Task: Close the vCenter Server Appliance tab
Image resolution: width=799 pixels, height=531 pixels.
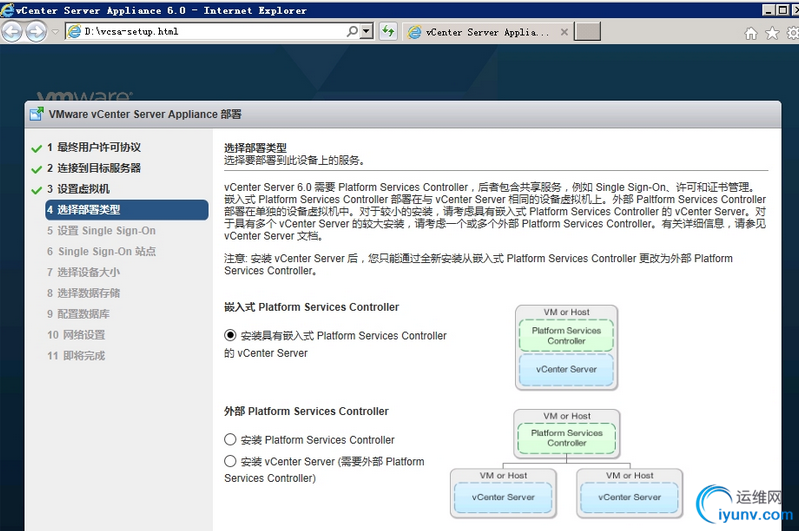Action: 564,32
